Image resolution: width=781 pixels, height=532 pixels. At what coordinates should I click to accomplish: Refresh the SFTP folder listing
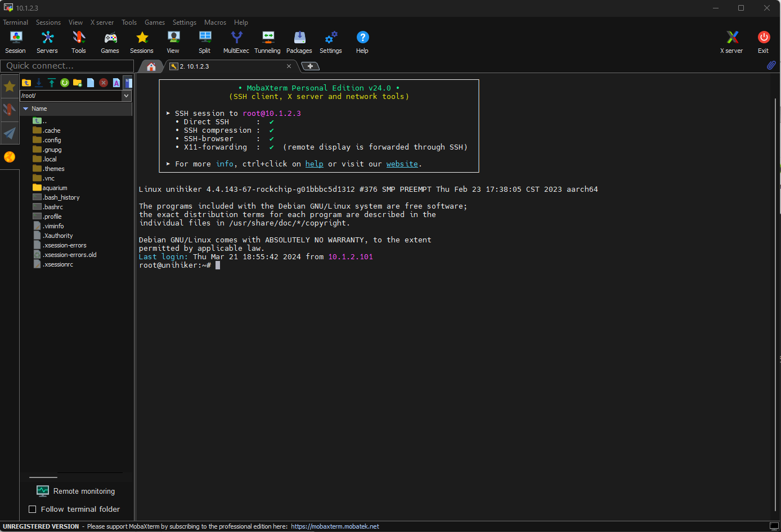click(65, 83)
